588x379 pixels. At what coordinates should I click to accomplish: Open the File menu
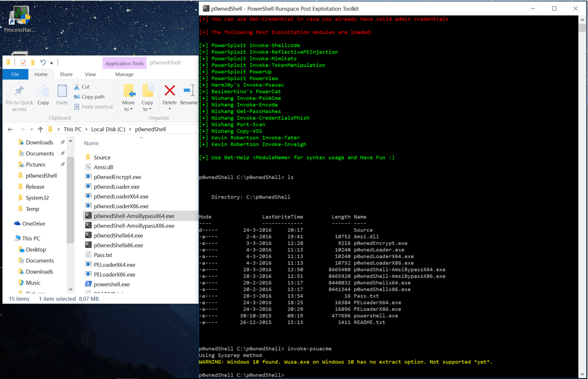point(16,74)
